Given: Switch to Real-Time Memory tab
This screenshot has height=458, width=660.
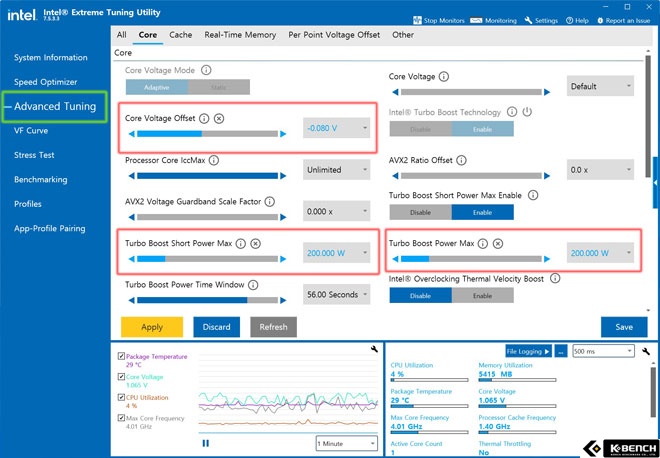Looking at the screenshot, I should tap(240, 35).
